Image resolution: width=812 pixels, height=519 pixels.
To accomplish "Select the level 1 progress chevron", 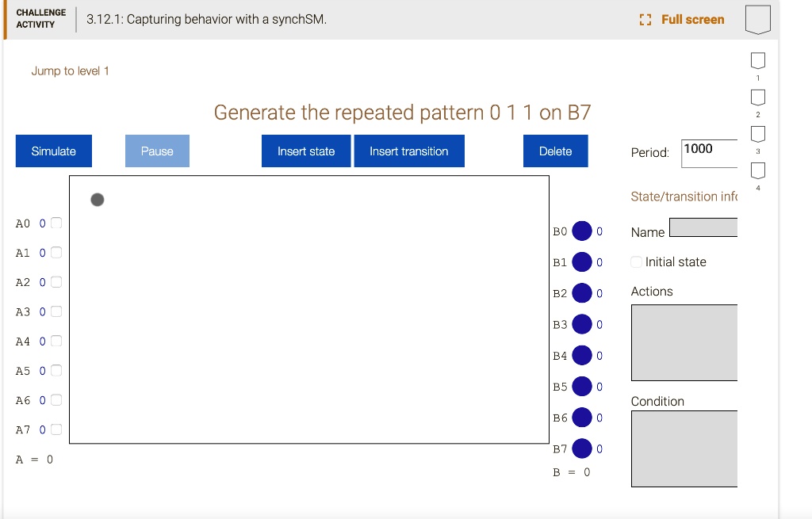I will 757,59.
